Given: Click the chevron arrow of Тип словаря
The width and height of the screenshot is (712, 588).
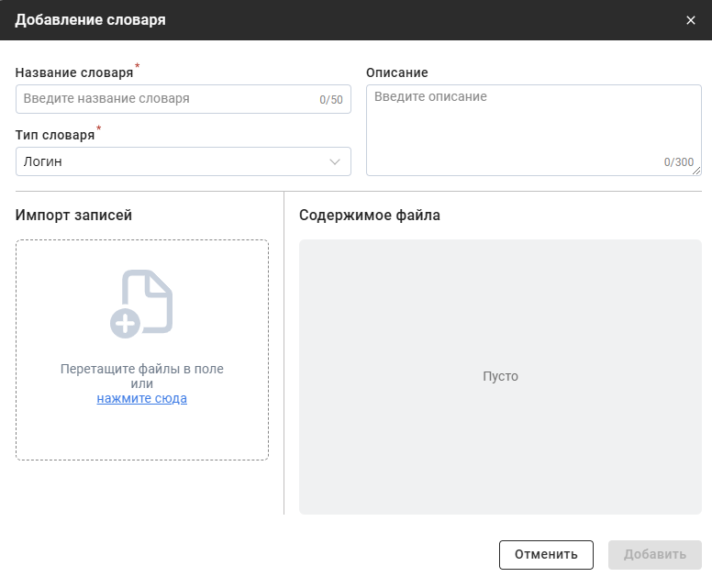Looking at the screenshot, I should (335, 161).
